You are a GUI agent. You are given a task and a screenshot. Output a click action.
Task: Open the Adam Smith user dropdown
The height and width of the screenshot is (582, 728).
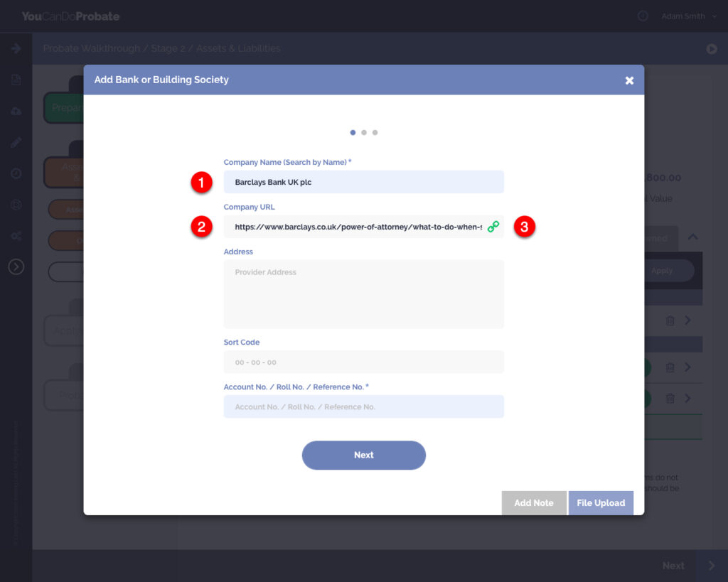(x=689, y=16)
